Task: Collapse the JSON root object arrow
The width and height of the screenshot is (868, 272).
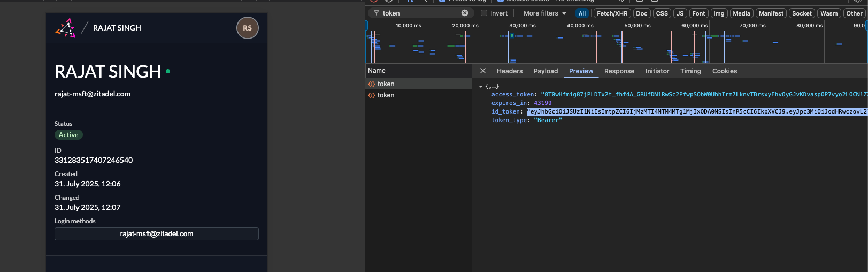Action: pos(481,86)
